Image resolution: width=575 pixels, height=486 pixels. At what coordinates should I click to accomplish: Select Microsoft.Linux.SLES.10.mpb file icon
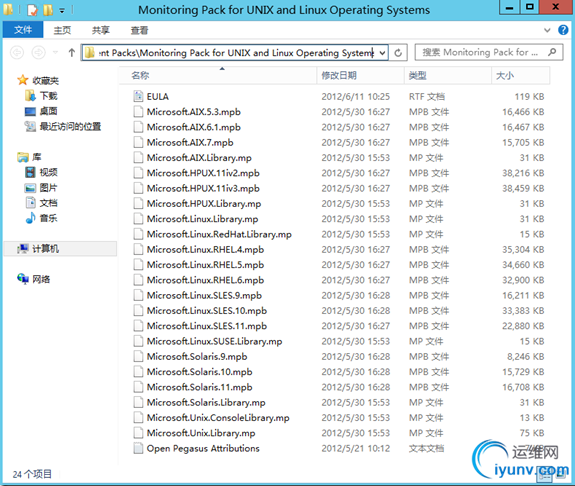pyautogui.click(x=138, y=311)
